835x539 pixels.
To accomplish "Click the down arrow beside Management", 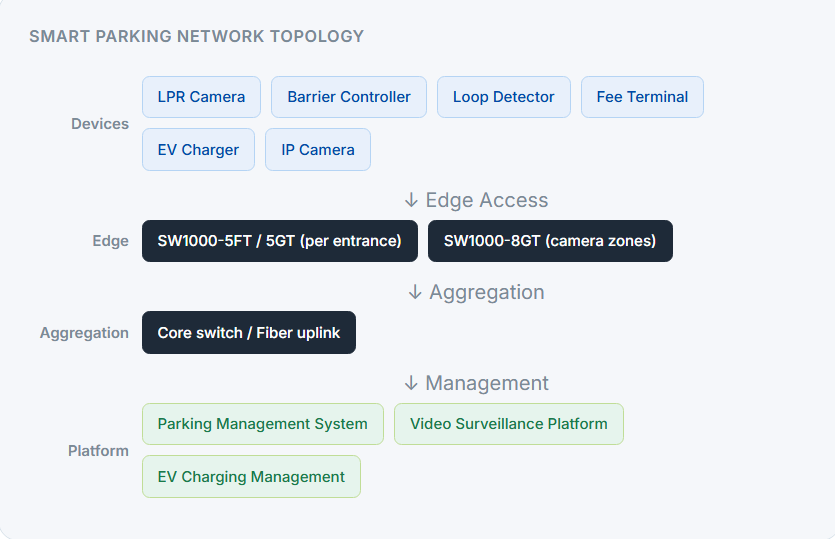I will coord(411,383).
